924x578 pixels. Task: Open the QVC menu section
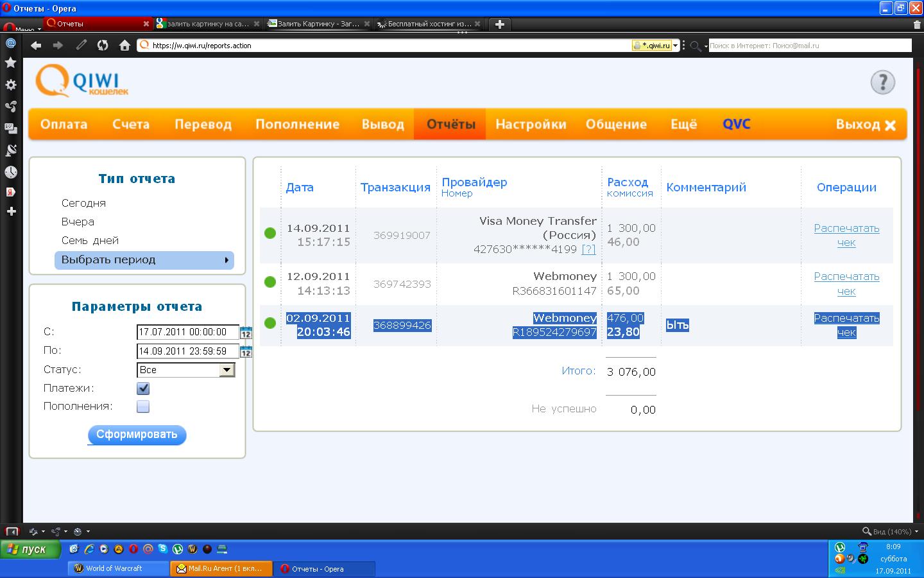pos(736,125)
